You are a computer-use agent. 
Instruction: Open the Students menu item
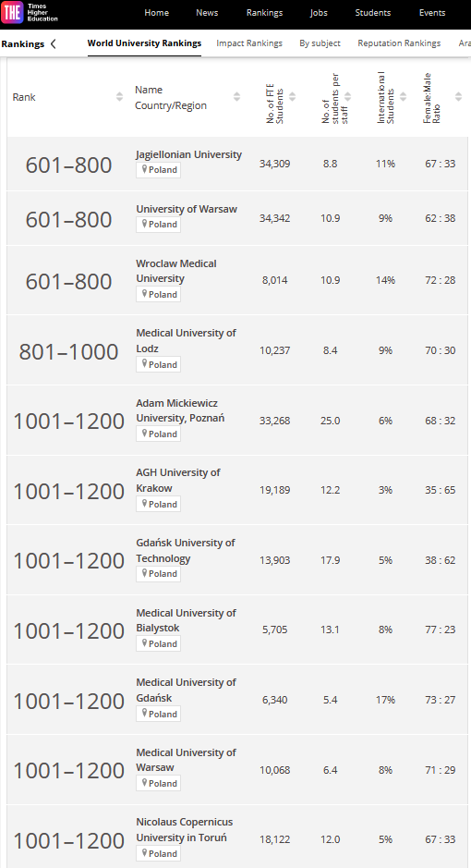[372, 13]
